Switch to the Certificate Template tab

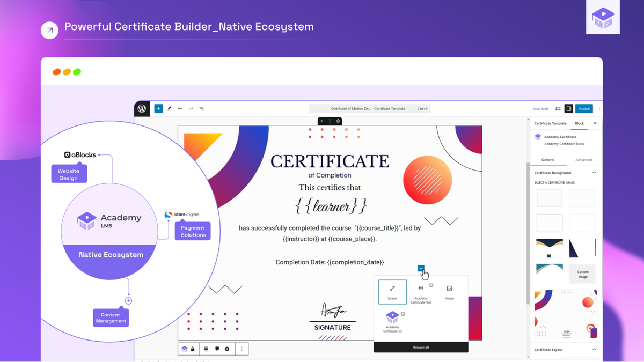(550, 123)
